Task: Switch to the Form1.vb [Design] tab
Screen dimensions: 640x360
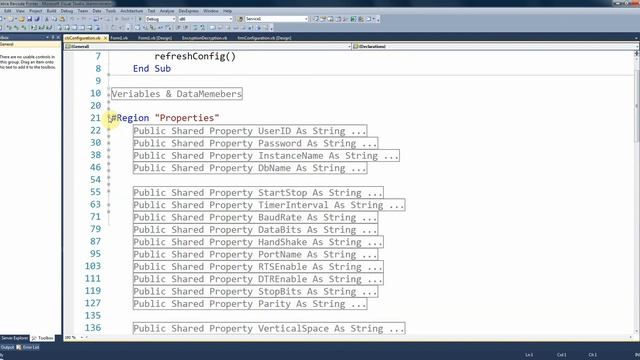Action: pos(155,38)
